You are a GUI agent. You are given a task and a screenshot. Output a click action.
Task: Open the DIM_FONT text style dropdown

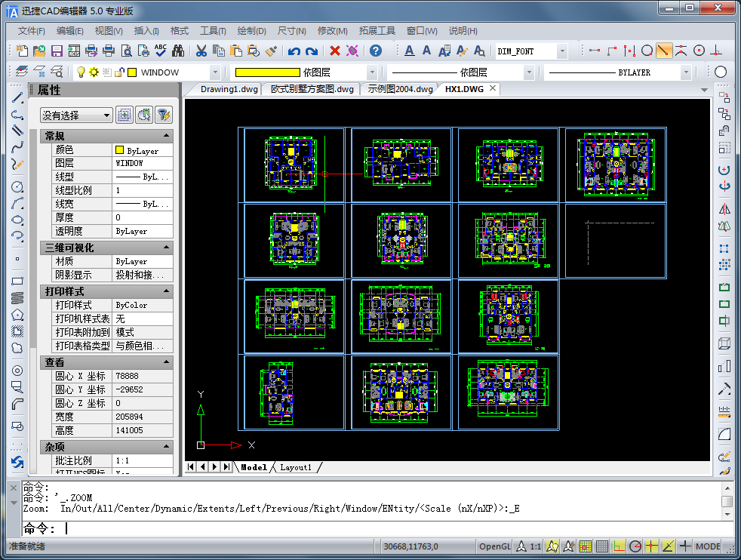click(562, 51)
